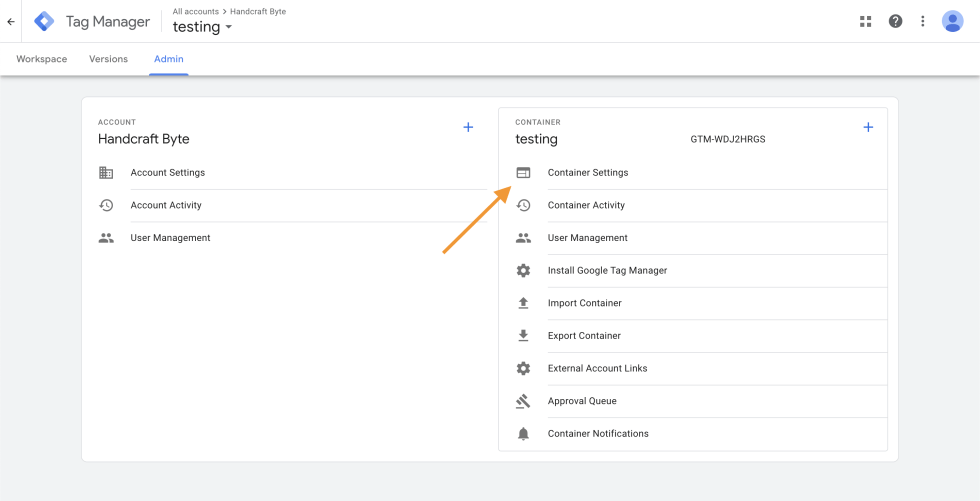The width and height of the screenshot is (980, 501).
Task: Open Install Google Tag Manager
Action: tap(607, 271)
